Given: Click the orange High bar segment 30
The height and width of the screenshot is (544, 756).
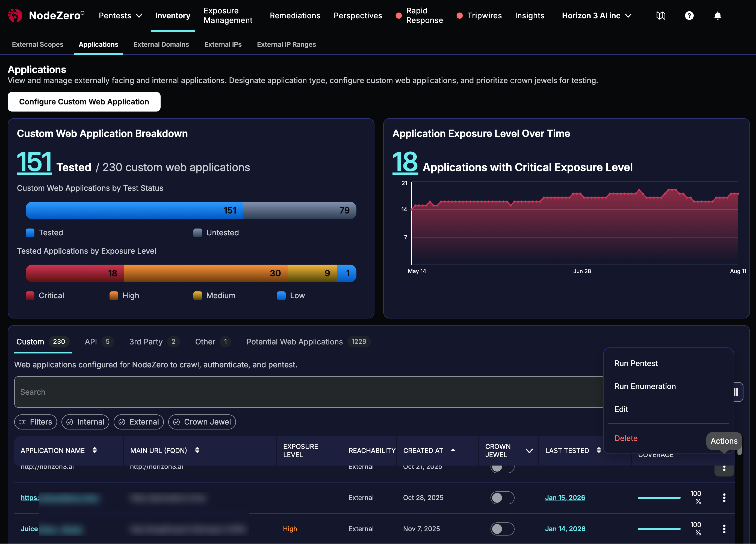Looking at the screenshot, I should pos(206,273).
